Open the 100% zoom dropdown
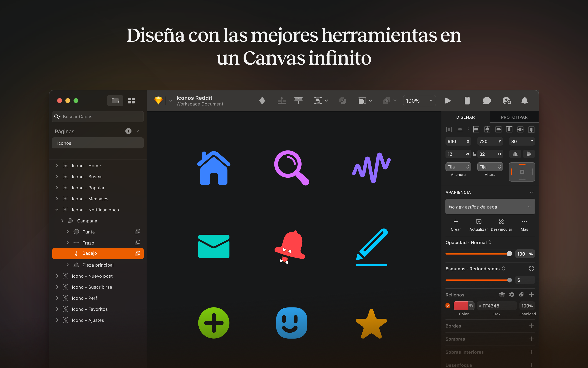The image size is (588, 368). 419,101
